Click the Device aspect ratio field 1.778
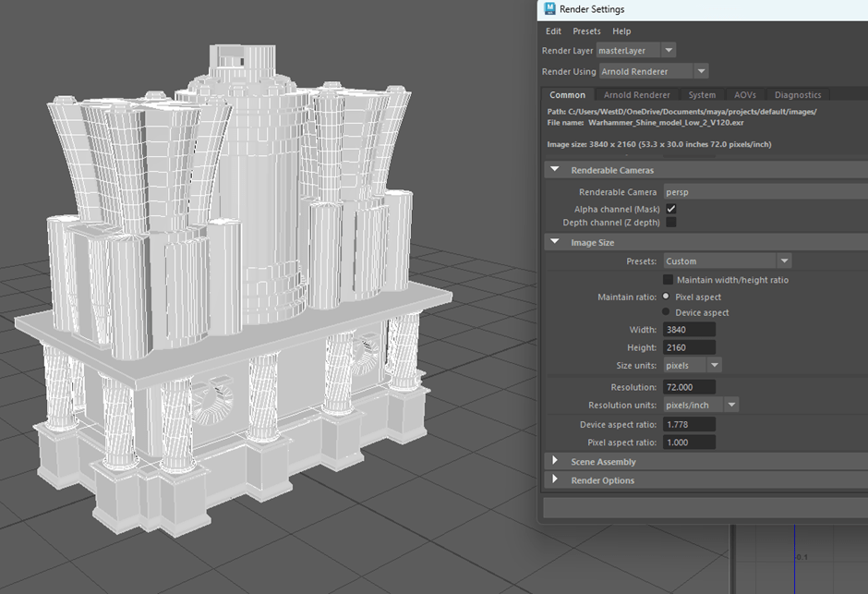Image resolution: width=868 pixels, height=594 pixels. point(689,425)
